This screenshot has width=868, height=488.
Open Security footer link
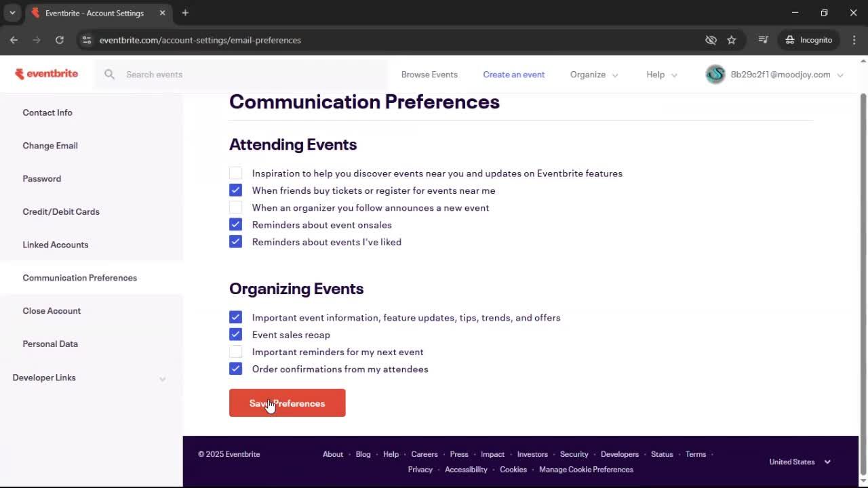pos(574,454)
